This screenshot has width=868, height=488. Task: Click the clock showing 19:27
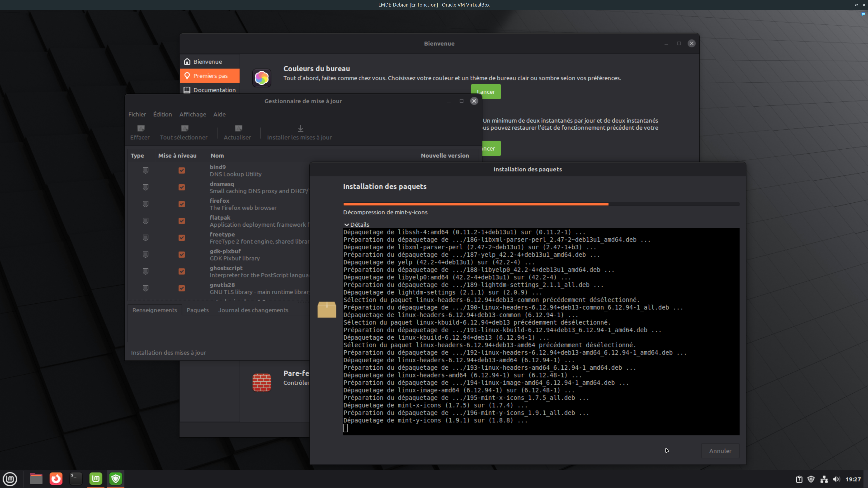coord(853,479)
